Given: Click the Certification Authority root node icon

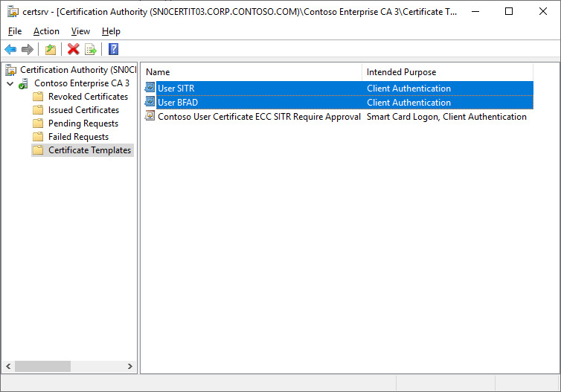Looking at the screenshot, I should [x=11, y=70].
